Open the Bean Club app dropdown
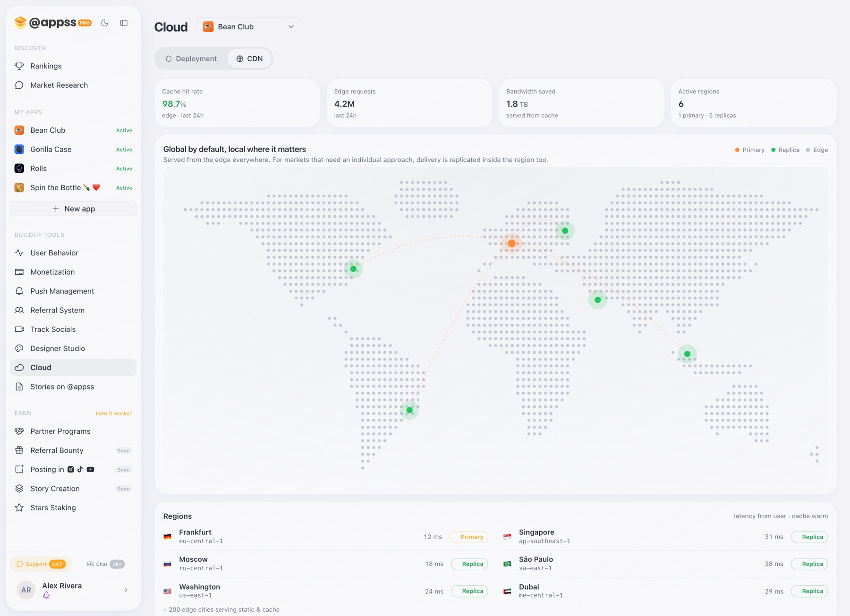The height and width of the screenshot is (616, 850). pyautogui.click(x=249, y=27)
